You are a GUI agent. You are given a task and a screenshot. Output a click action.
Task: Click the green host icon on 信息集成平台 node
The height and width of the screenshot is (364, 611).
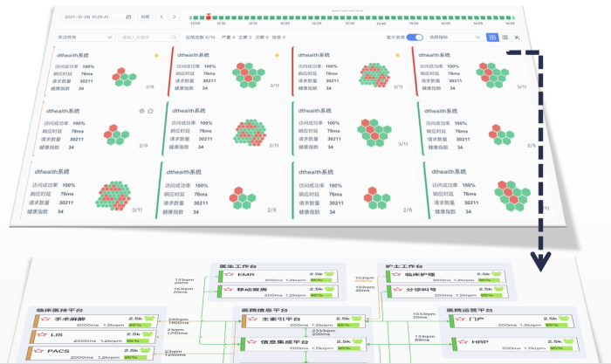click(358, 341)
